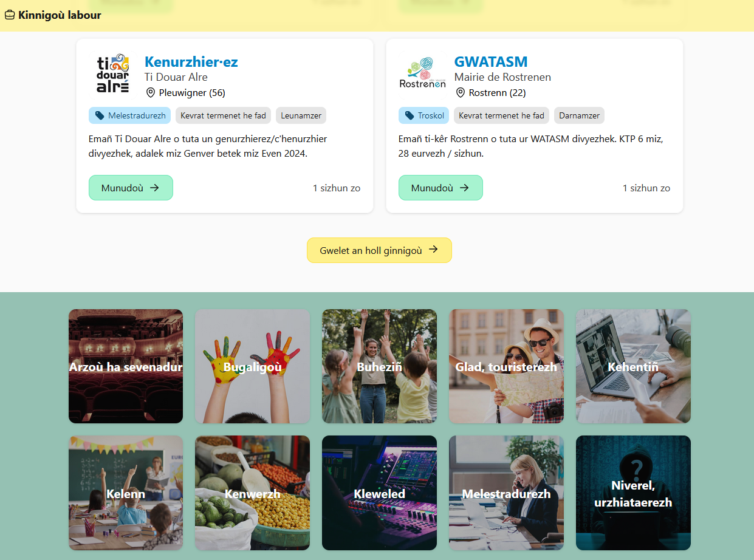Click the Darnamzer tag
Viewport: 754px width, 560px height.
[x=579, y=115]
